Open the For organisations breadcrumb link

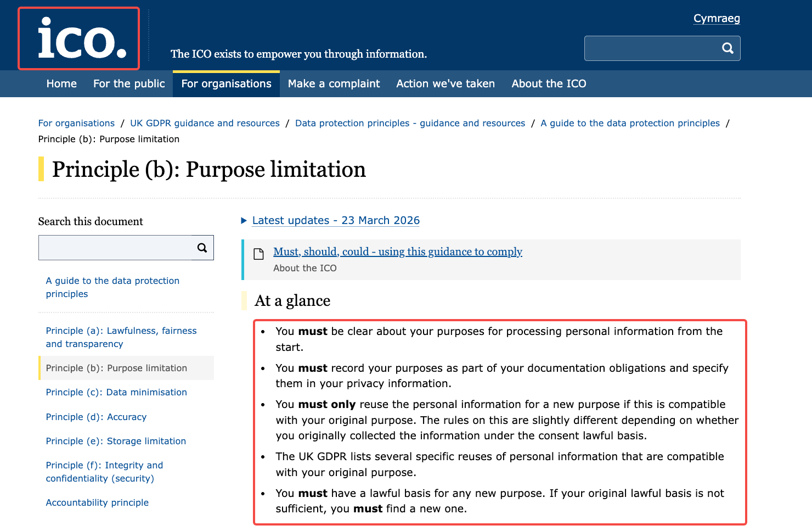(76, 123)
